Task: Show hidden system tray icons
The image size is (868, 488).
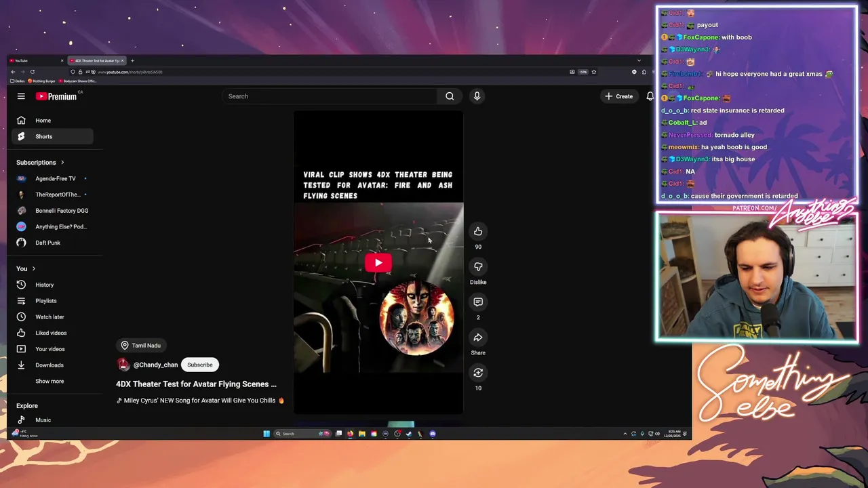Action: click(x=625, y=434)
